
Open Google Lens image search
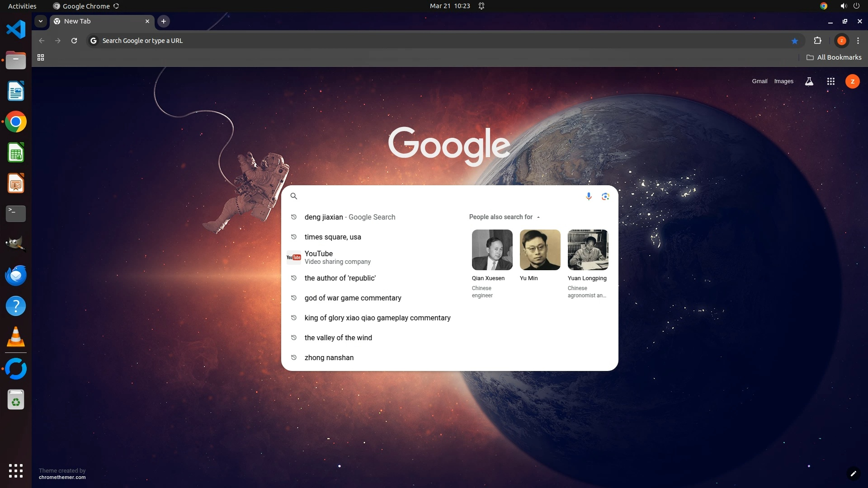(x=605, y=196)
